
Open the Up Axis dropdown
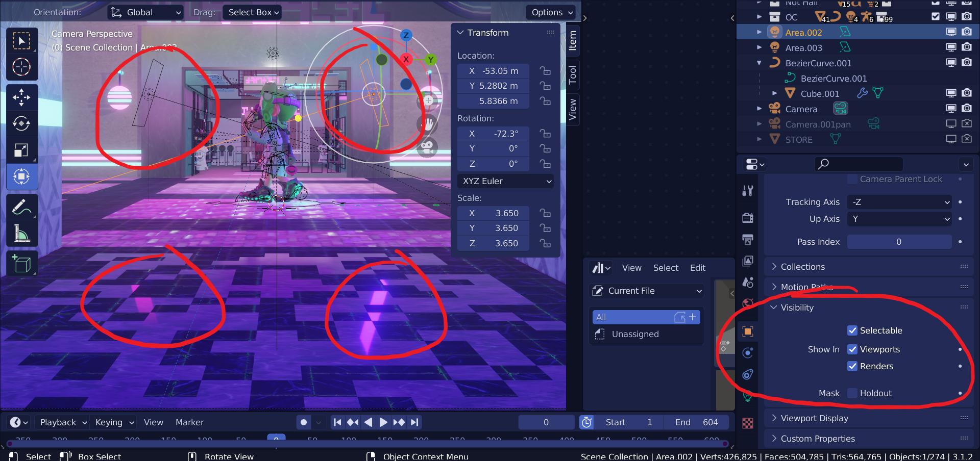[x=900, y=219]
